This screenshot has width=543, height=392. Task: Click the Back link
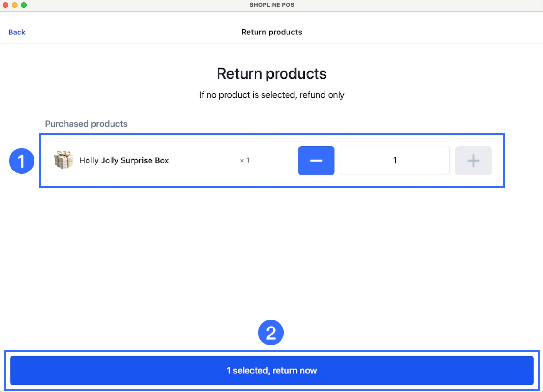[x=17, y=32]
